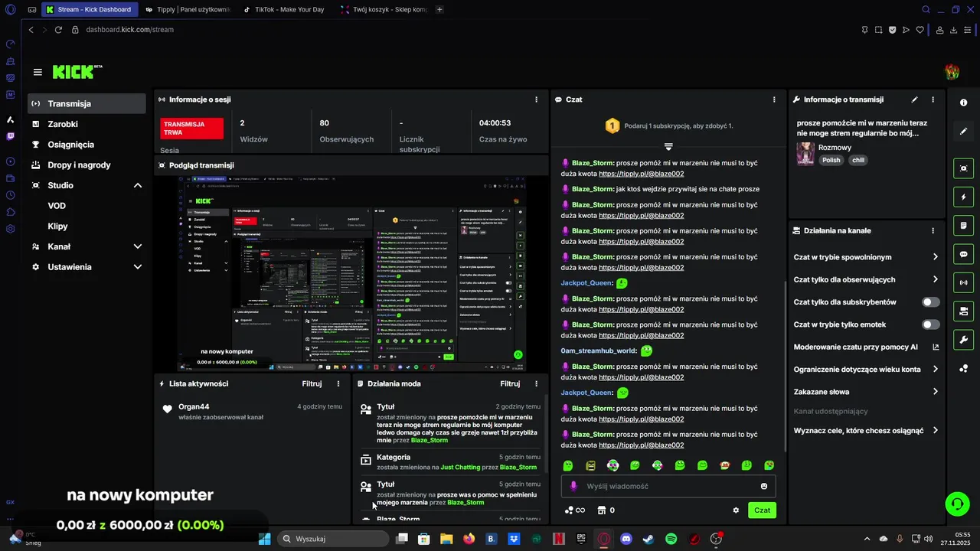The image size is (980, 551).
Task: Click the info icon in the right widget bar
Action: [963, 102]
